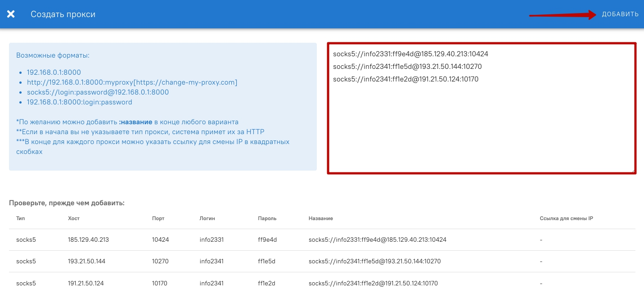Select host cell 191.21.50.124
The image size is (644, 298).
pyautogui.click(x=86, y=283)
